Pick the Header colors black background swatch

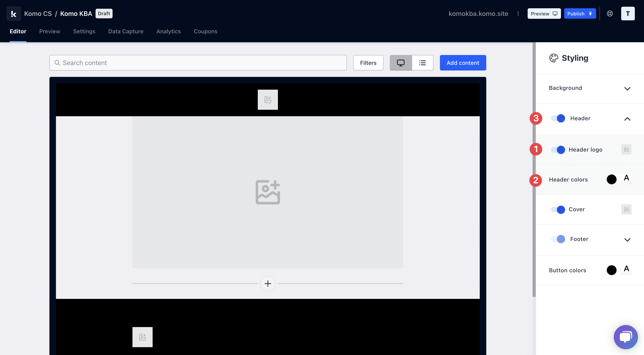pos(612,179)
